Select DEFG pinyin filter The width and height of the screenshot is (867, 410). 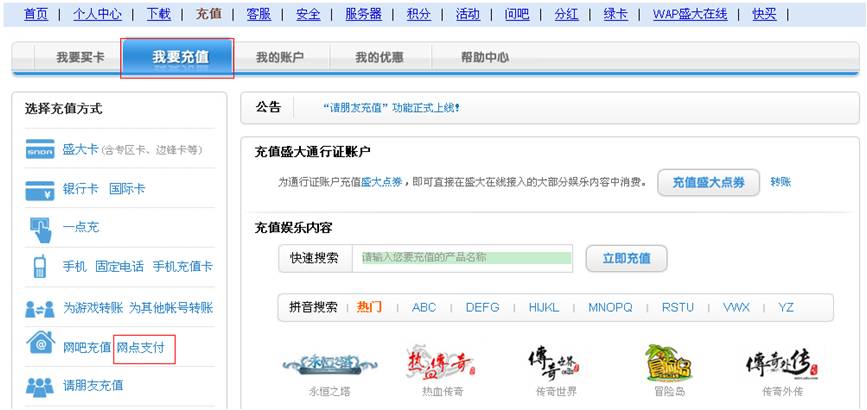[482, 307]
